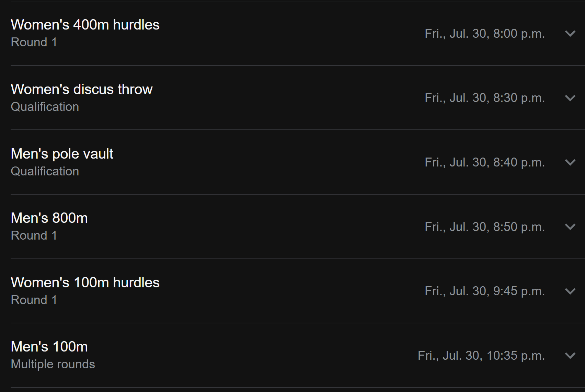The image size is (585, 392).
Task: Open the Women's discus throw event title
Action: click(82, 89)
